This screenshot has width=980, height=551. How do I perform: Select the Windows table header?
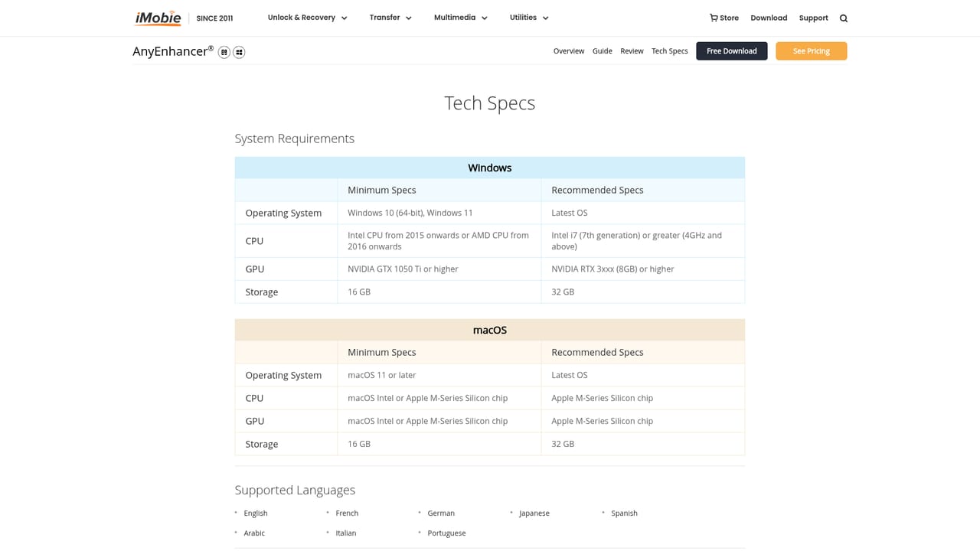[x=490, y=168]
